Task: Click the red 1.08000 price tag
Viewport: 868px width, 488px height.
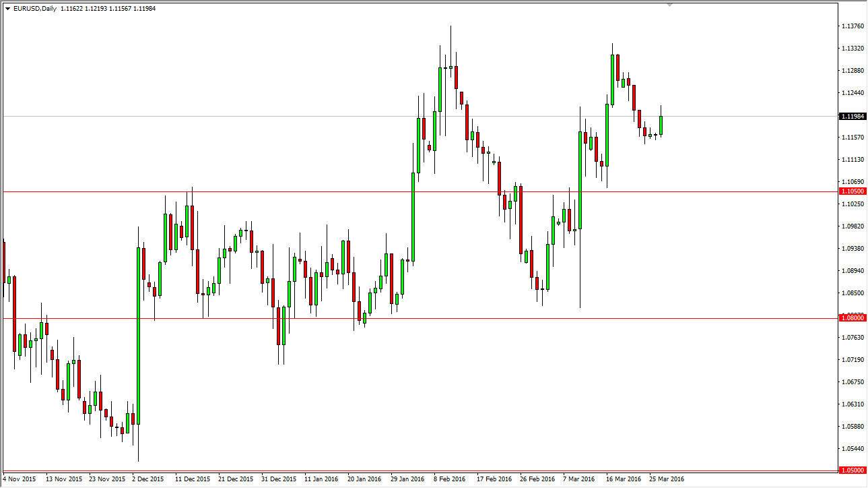Action: 853,317
